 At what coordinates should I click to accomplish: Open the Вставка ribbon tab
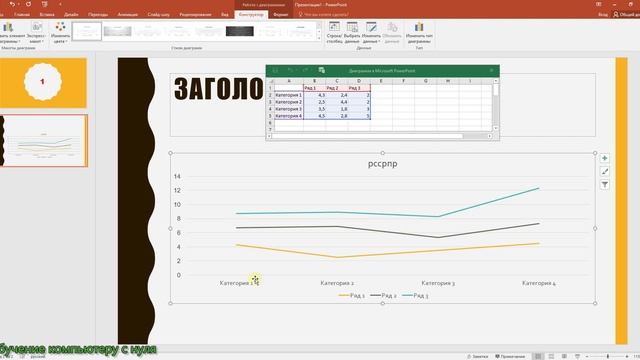pos(47,14)
